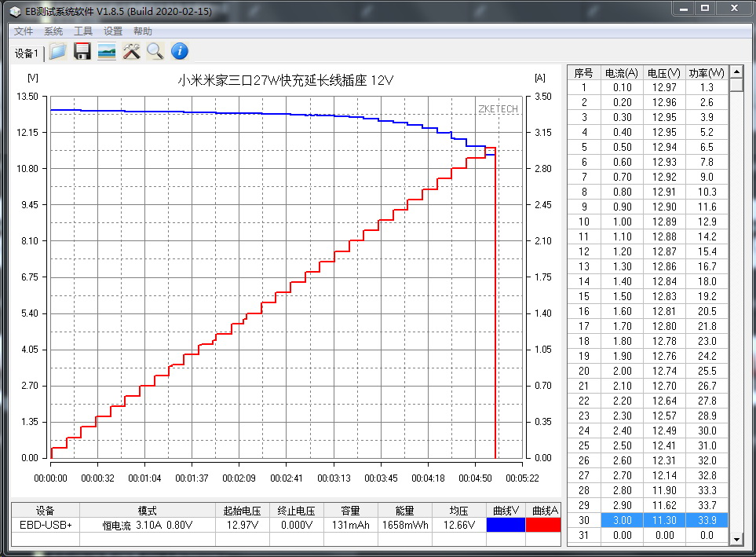The width and height of the screenshot is (756, 557).
Task: Open the blue info about icon
Action: (180, 52)
